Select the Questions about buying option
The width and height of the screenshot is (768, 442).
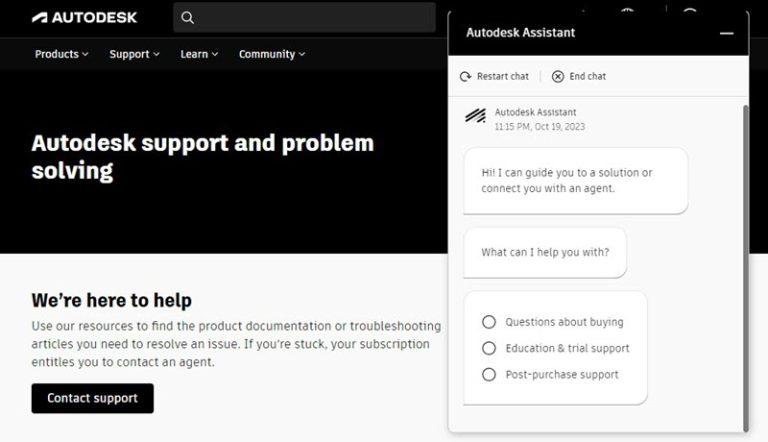click(489, 322)
